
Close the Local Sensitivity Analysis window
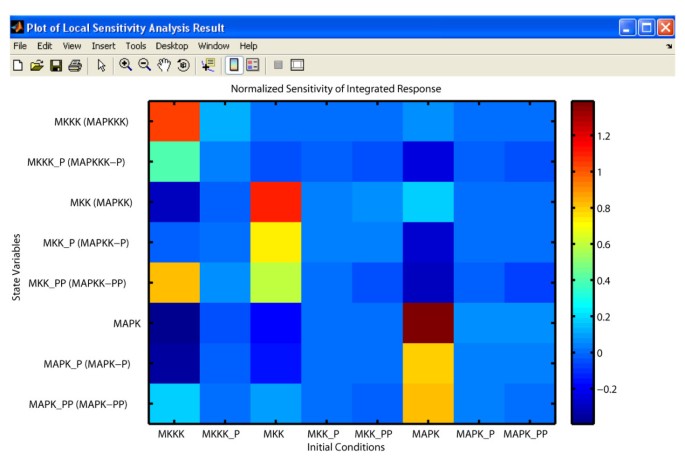click(665, 28)
